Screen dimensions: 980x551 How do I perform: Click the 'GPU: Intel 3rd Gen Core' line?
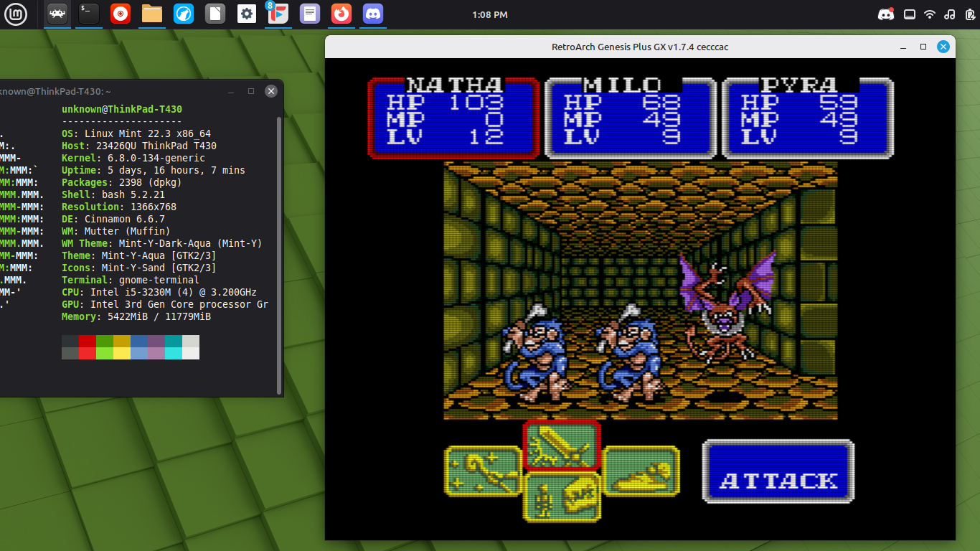165,304
